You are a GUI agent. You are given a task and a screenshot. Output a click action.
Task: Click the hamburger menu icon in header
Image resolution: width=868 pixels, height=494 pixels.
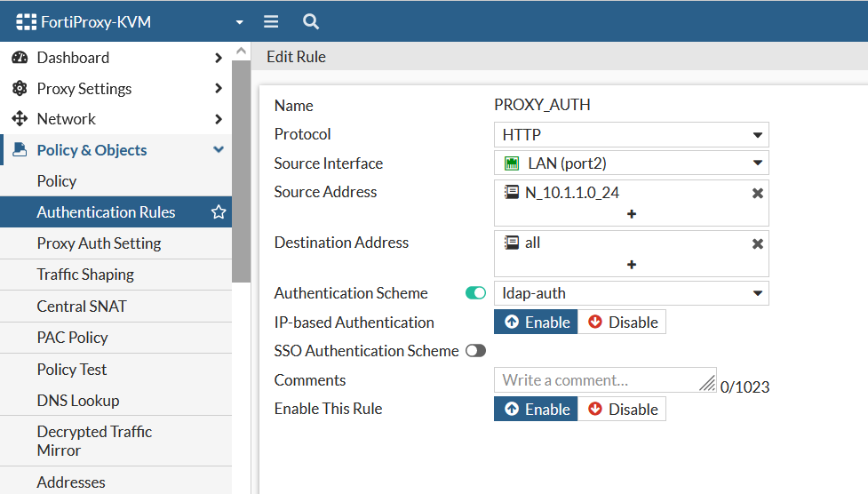271,21
